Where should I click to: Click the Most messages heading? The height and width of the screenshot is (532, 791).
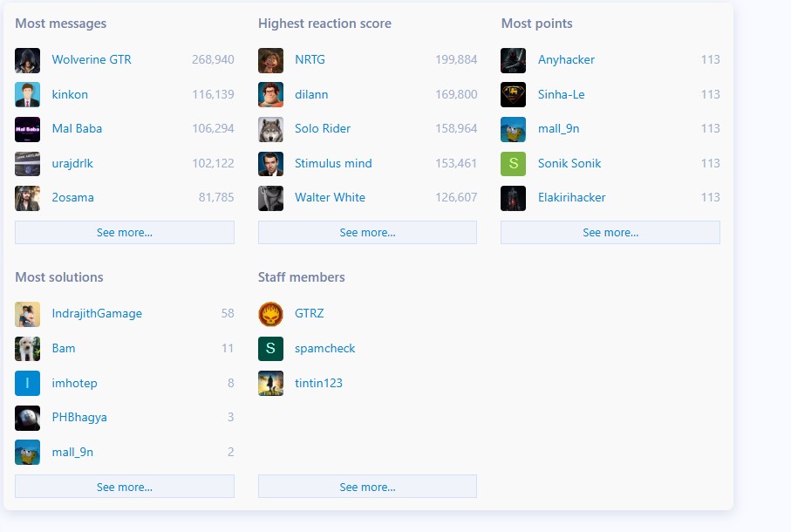click(x=60, y=24)
